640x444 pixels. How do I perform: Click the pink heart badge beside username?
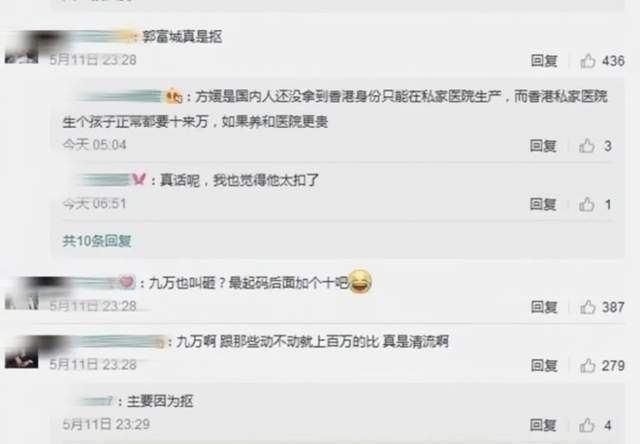pos(127,282)
